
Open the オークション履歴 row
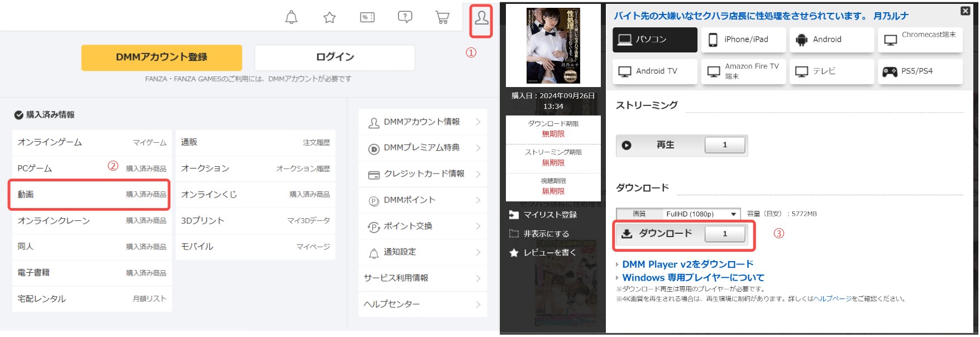(x=256, y=168)
